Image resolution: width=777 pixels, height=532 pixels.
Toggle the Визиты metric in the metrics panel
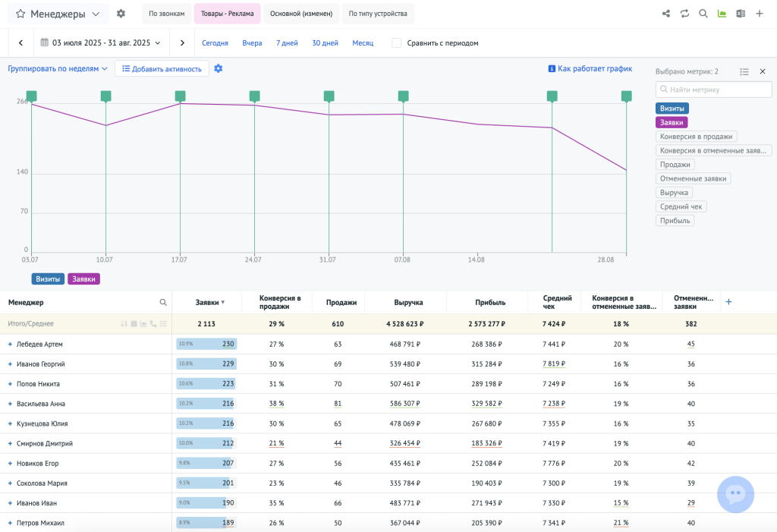672,109
